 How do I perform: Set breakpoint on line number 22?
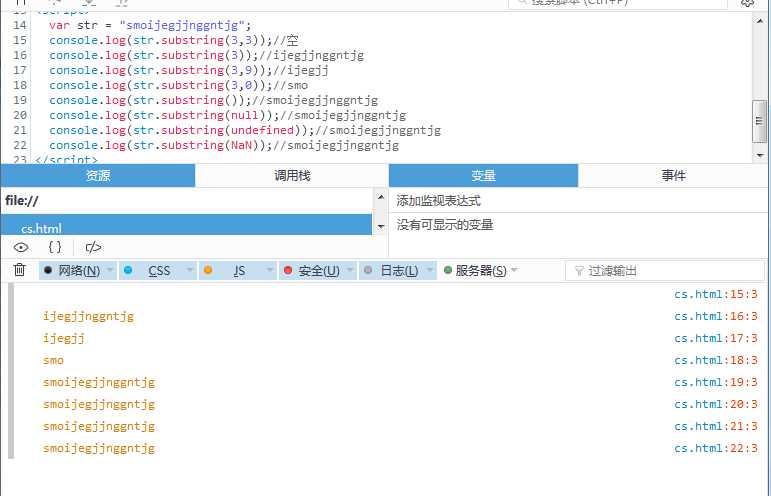[x=20, y=145]
